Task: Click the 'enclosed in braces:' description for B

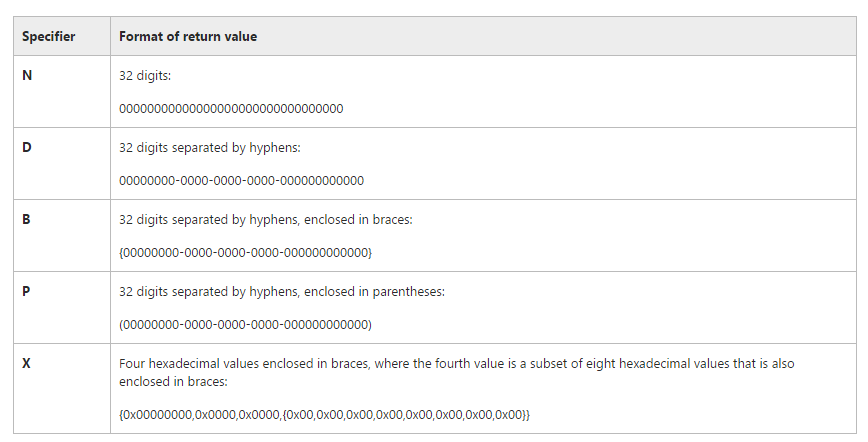Action: [358, 220]
